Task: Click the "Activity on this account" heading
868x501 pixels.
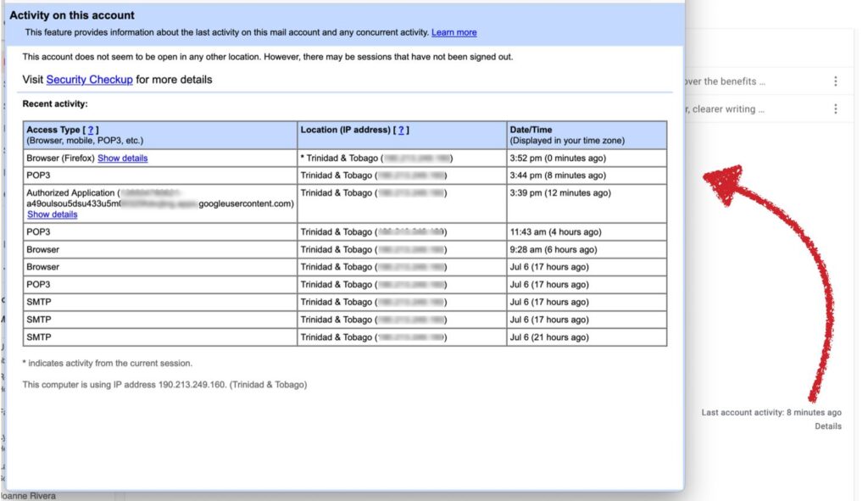Action: tap(72, 15)
